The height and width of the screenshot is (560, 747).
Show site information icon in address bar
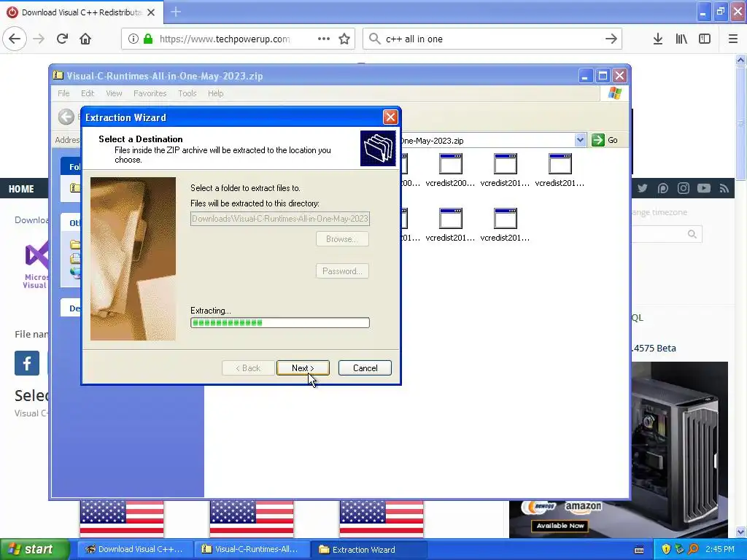coord(133,39)
